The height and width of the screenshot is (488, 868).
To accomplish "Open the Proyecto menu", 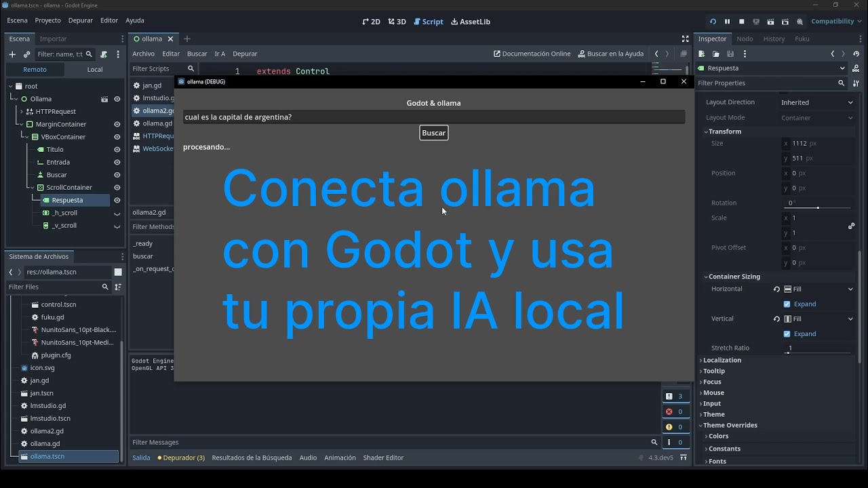I will (x=47, y=20).
